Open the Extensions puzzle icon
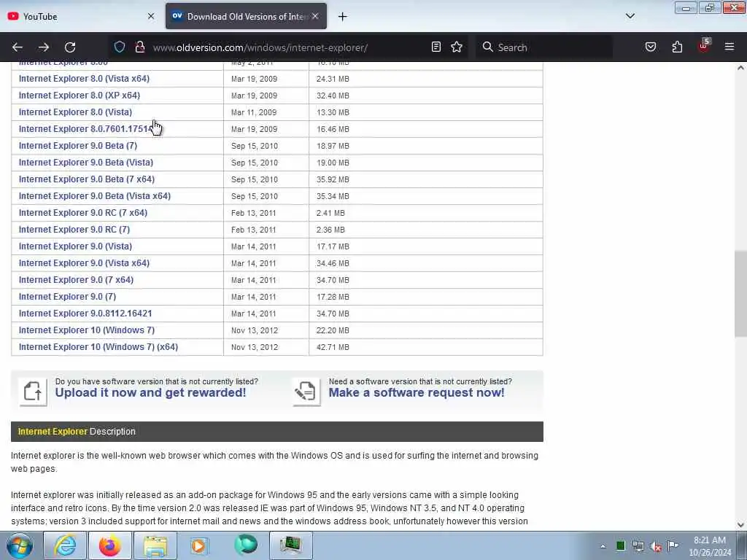747x560 pixels. click(677, 47)
